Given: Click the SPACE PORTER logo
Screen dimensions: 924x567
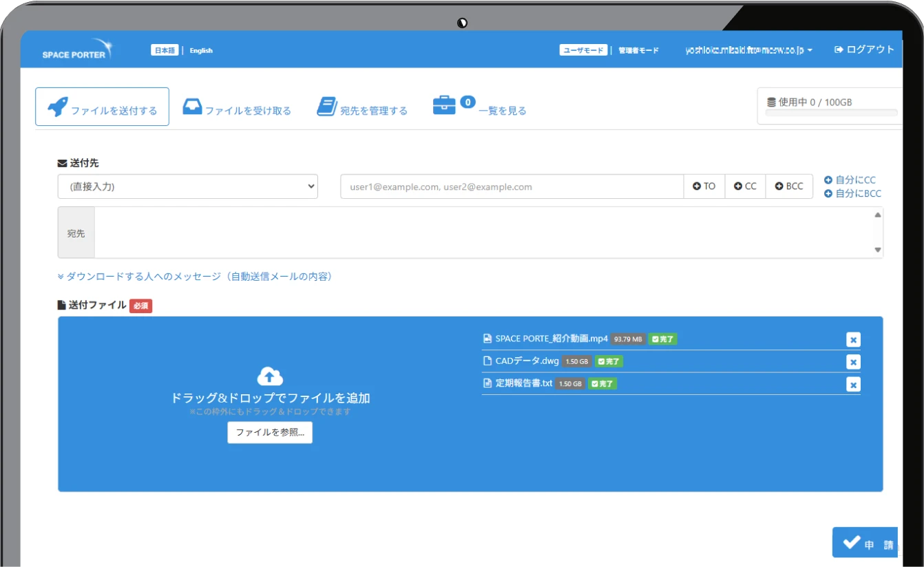Looking at the screenshot, I should pyautogui.click(x=76, y=50).
